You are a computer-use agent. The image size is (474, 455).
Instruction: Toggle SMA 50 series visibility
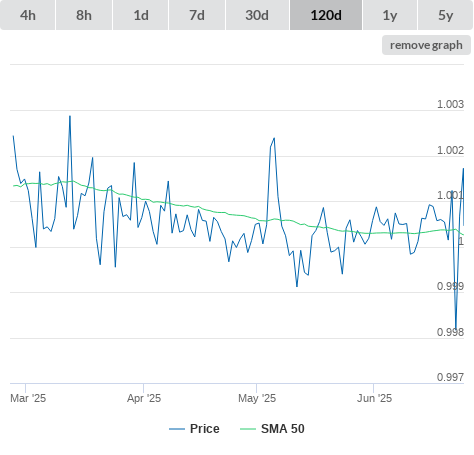point(283,429)
